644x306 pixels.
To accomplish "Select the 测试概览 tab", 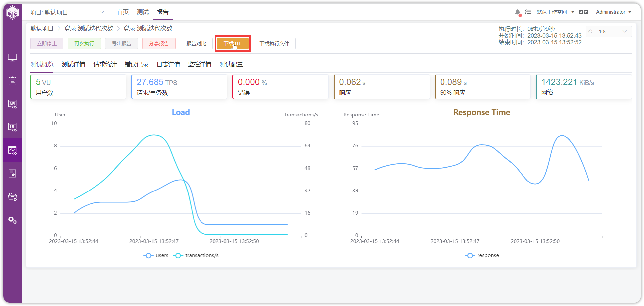I will pos(42,64).
